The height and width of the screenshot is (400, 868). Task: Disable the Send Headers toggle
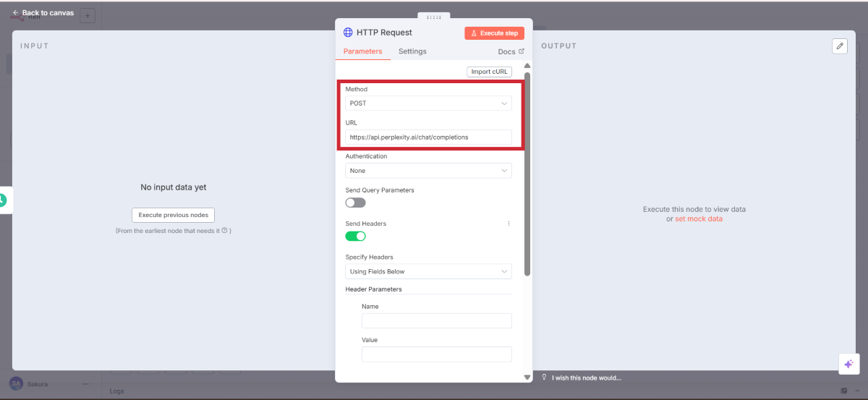click(355, 236)
